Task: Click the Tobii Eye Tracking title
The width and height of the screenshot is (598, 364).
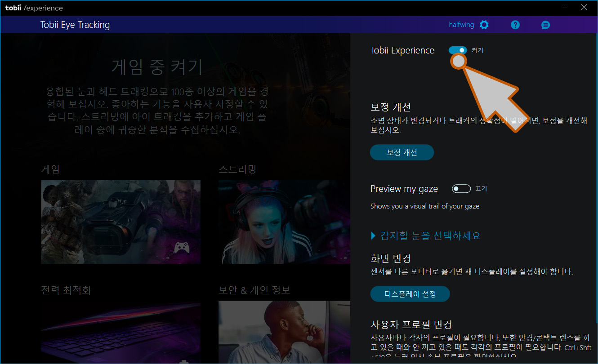Action: point(75,25)
